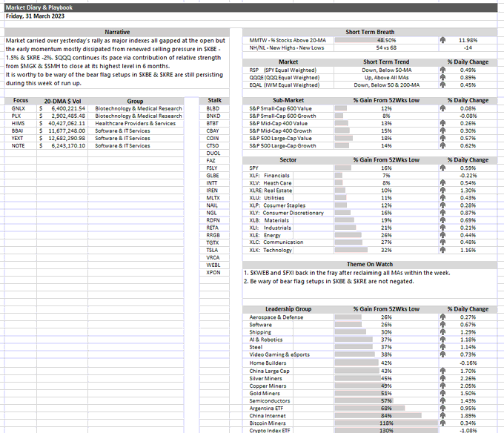Click up arrow for XLE Energy row
Image resolution: width=504 pixels, height=433 pixels.
tap(442, 235)
